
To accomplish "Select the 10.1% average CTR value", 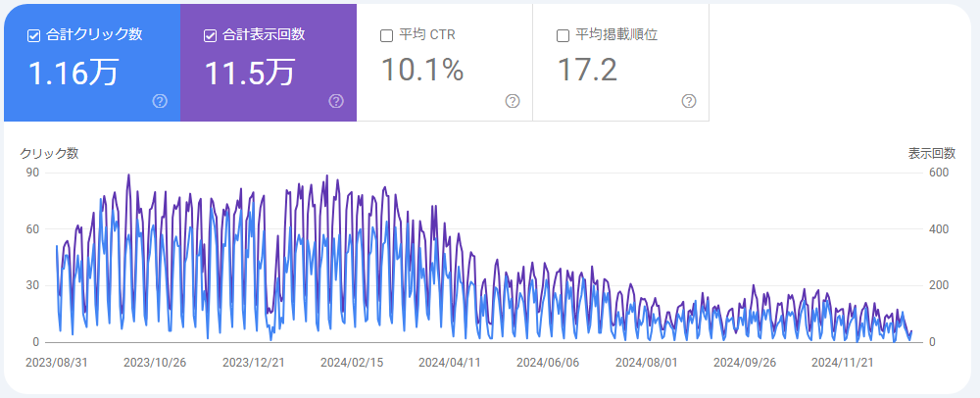I will (422, 70).
